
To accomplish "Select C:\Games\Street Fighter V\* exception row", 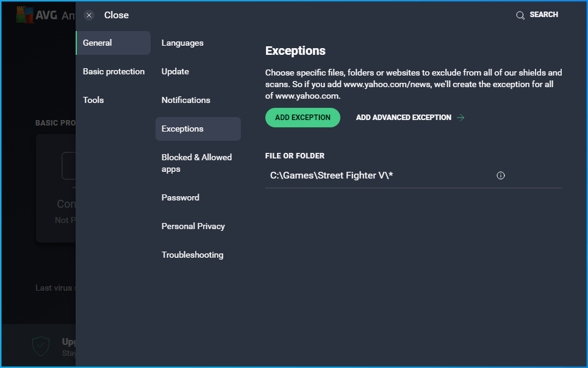I will pos(414,175).
